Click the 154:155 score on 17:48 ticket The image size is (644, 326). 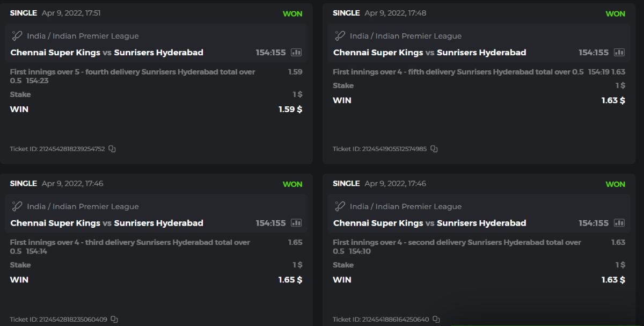coord(594,53)
